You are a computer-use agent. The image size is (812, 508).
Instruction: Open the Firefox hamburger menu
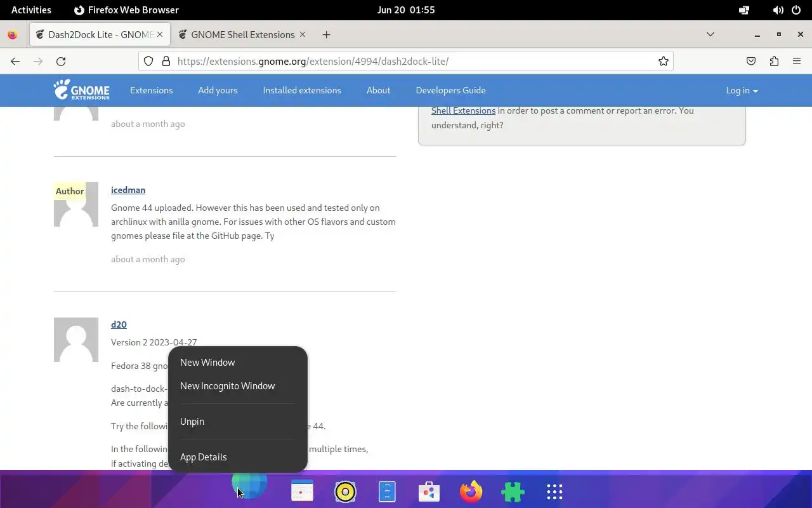(797, 61)
